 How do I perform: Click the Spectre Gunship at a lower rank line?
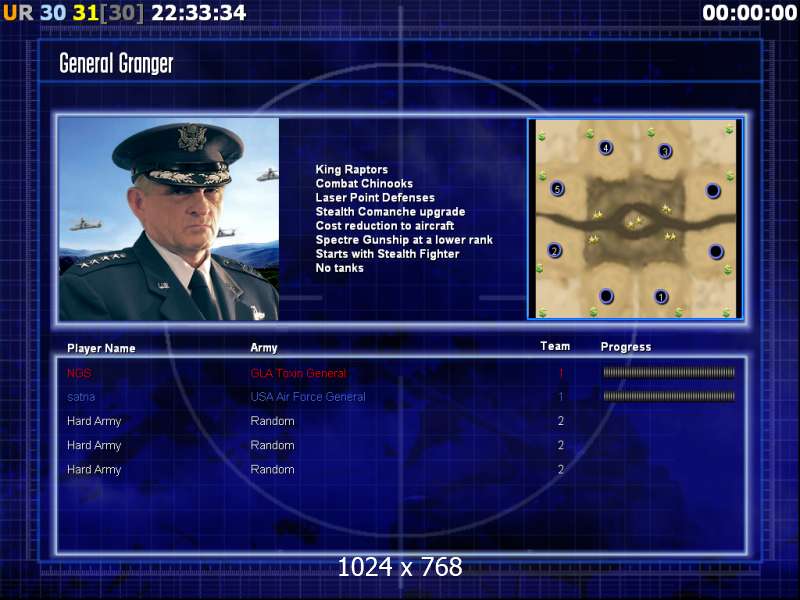point(404,240)
